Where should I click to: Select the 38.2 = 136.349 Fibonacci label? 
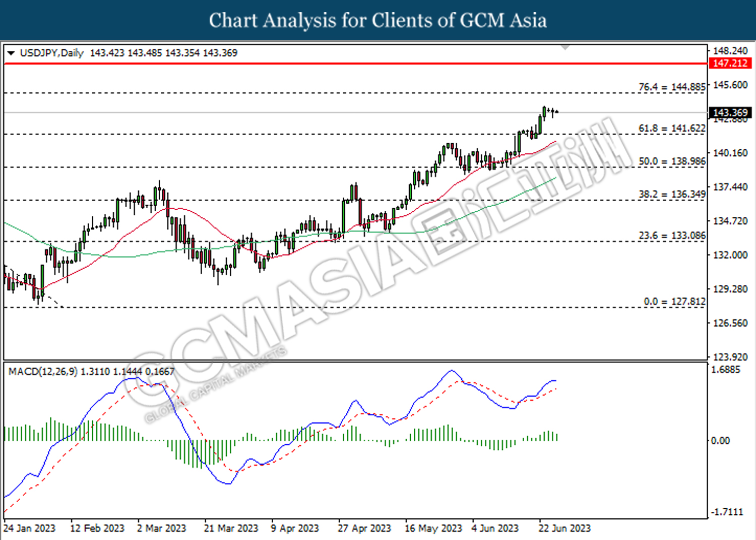click(672, 194)
